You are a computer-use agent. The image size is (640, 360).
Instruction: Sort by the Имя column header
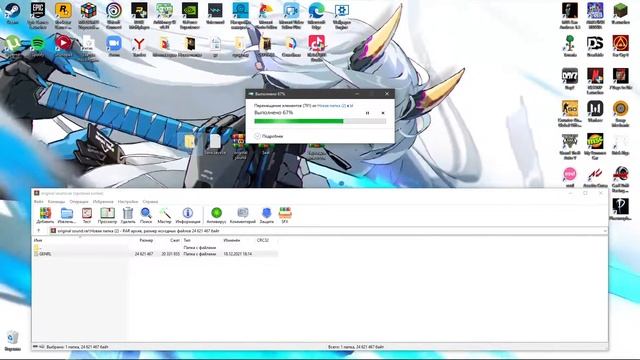pyautogui.click(x=38, y=240)
